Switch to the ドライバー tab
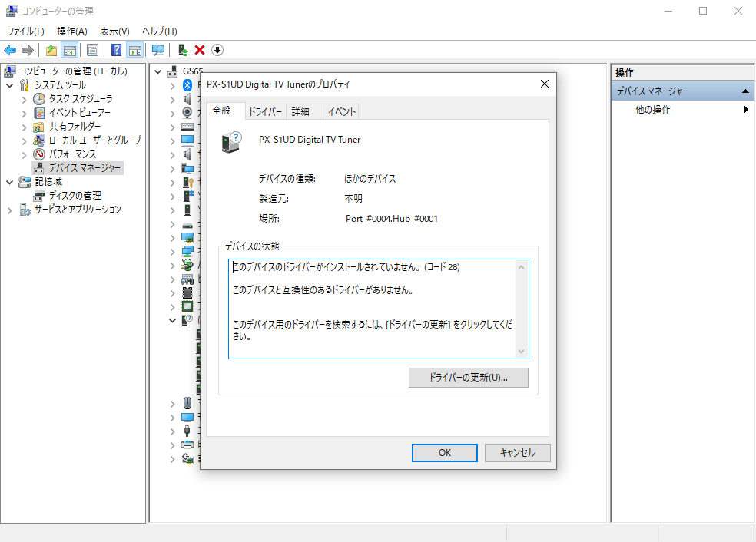 click(x=265, y=112)
